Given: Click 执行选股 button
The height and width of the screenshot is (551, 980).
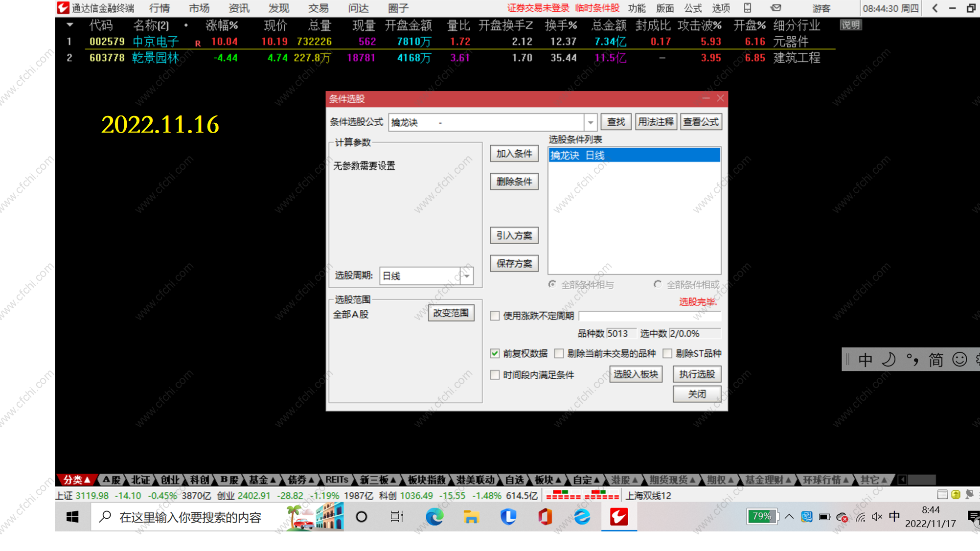Looking at the screenshot, I should point(696,374).
